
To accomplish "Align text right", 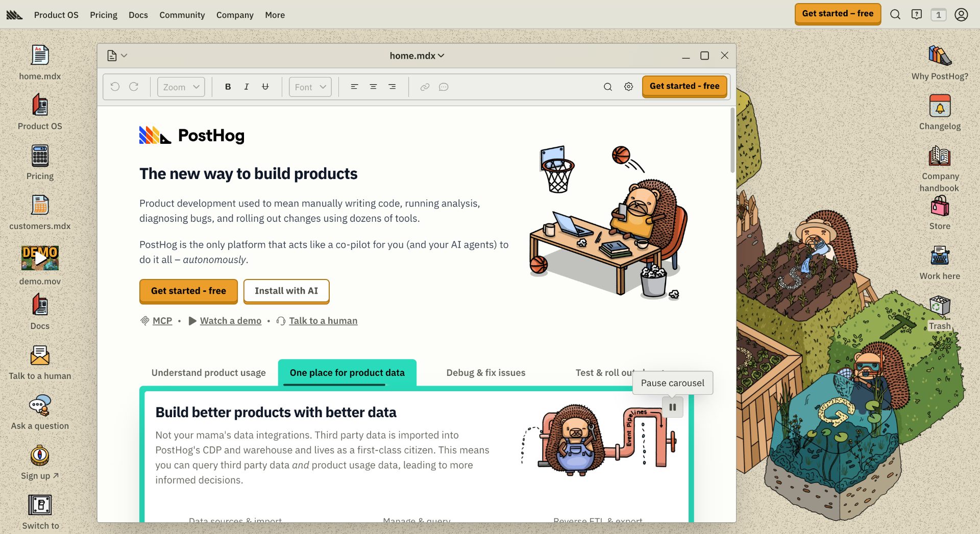I will point(392,87).
